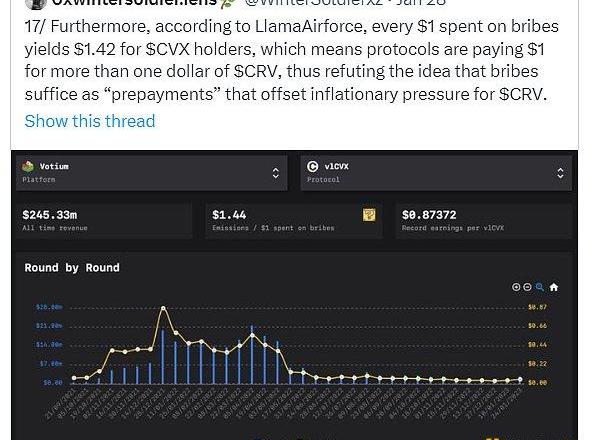This screenshot has width=594, height=440.
Task: Click the Round by Round chart title
Action: [72, 268]
